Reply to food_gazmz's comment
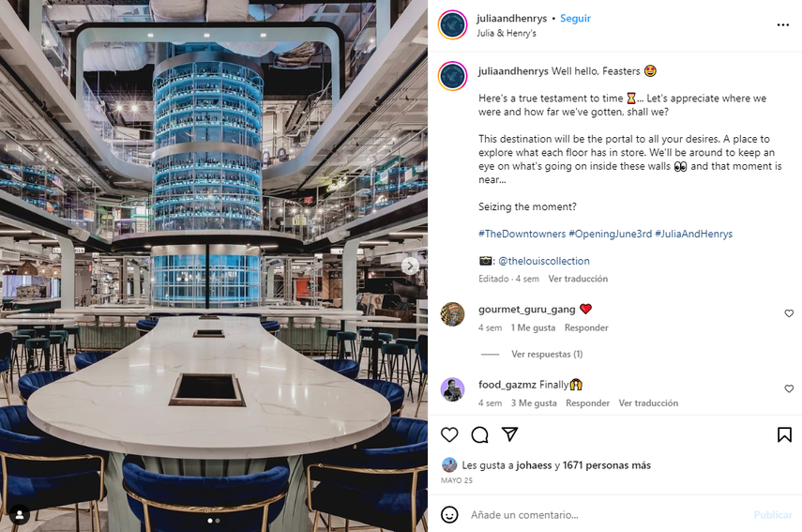This screenshot has width=802, height=532. [x=587, y=403]
